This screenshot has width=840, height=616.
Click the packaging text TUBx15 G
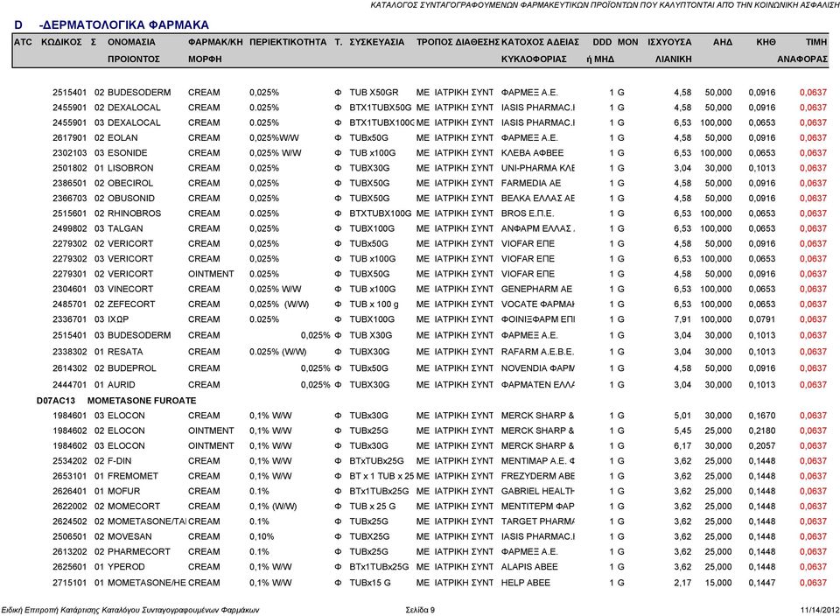[x=370, y=583]
